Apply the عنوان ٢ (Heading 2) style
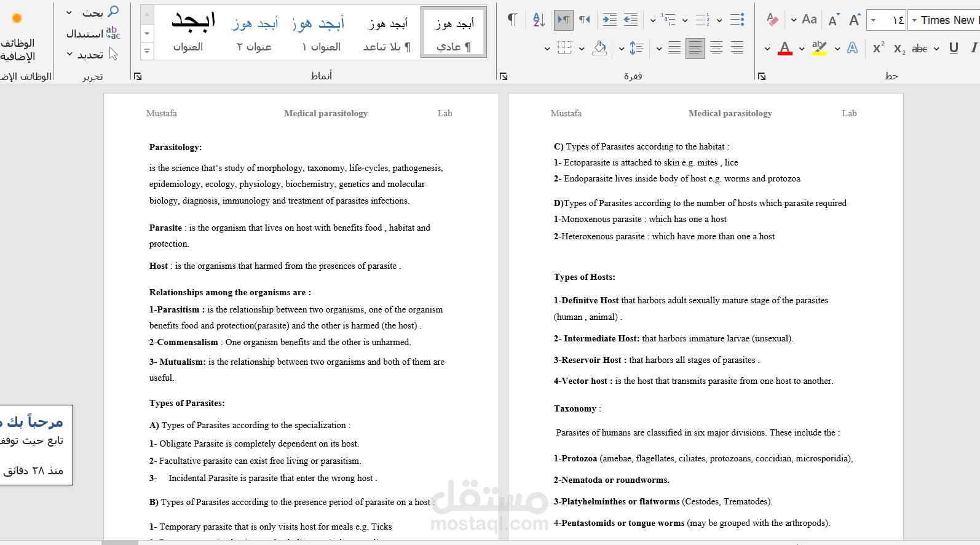This screenshot has height=545, width=980. (255, 32)
